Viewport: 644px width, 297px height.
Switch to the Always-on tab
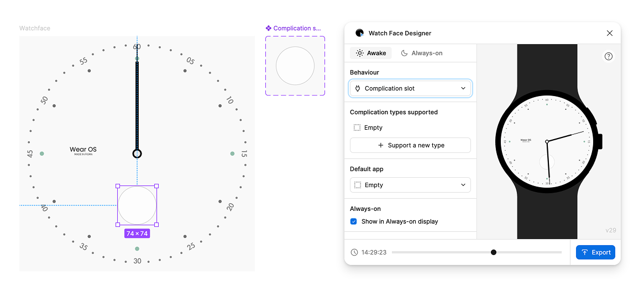tap(421, 53)
